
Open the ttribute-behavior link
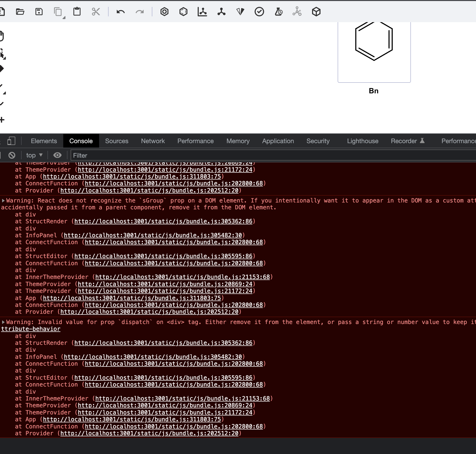click(x=30, y=329)
